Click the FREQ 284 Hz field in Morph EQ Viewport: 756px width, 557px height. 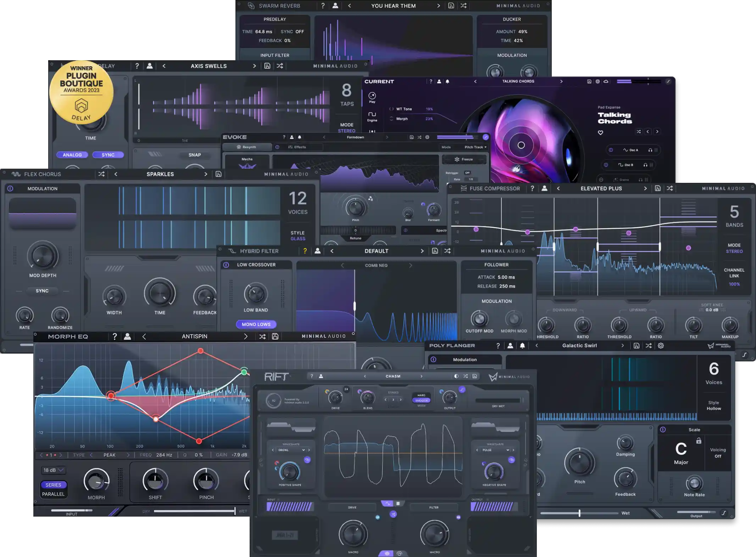[x=156, y=455]
